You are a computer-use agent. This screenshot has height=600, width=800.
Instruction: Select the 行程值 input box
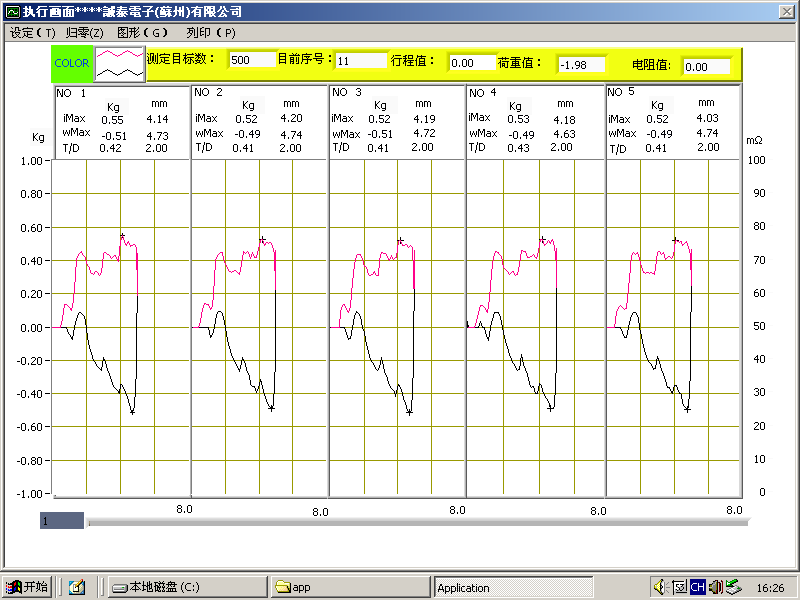point(469,63)
